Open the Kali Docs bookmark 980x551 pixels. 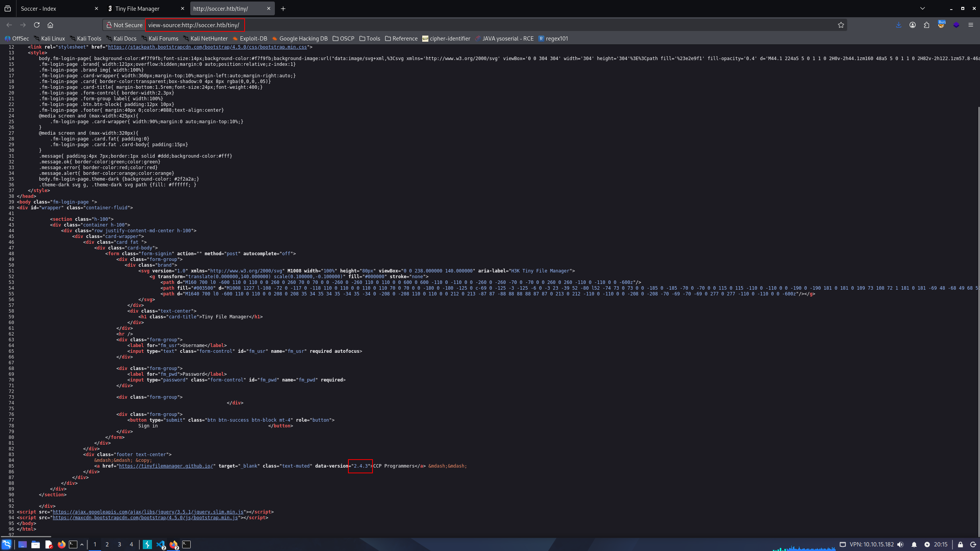121,39
